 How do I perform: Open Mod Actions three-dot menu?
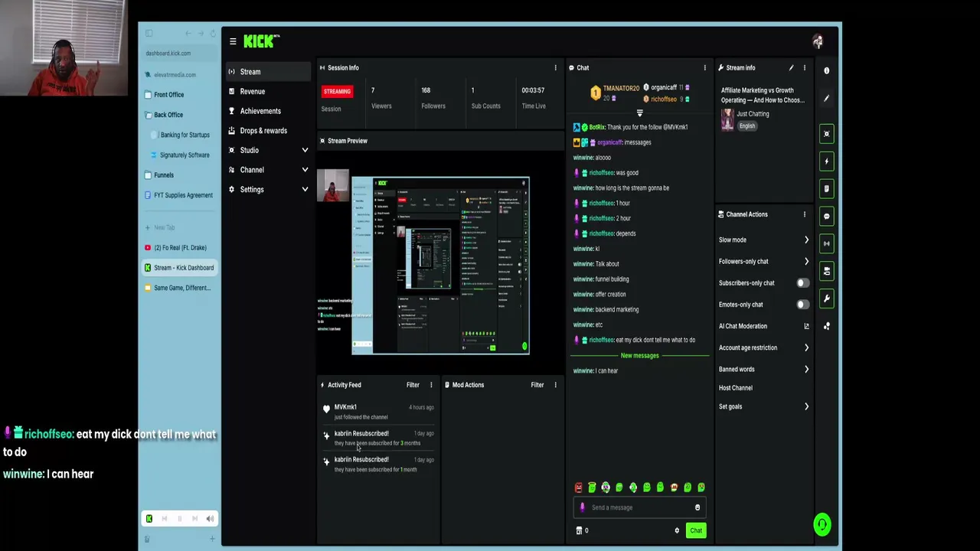coord(555,385)
